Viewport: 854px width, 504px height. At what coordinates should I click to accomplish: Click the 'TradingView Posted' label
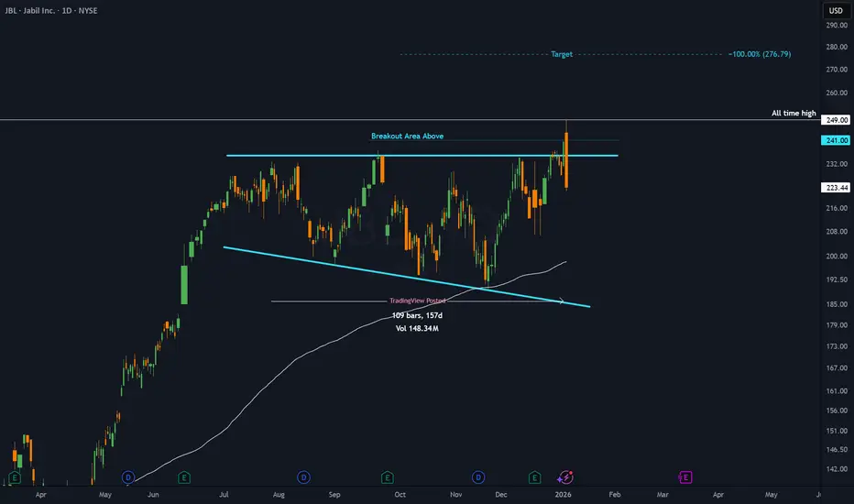click(x=417, y=301)
